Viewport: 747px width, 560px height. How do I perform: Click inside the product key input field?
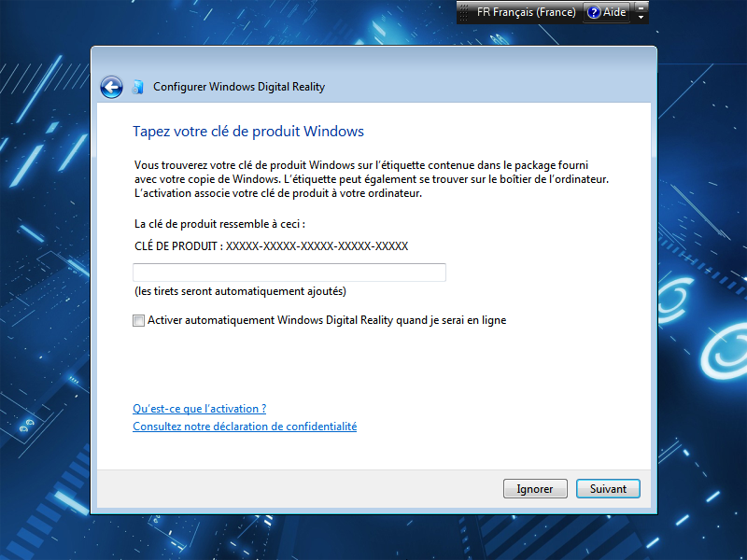coord(288,272)
